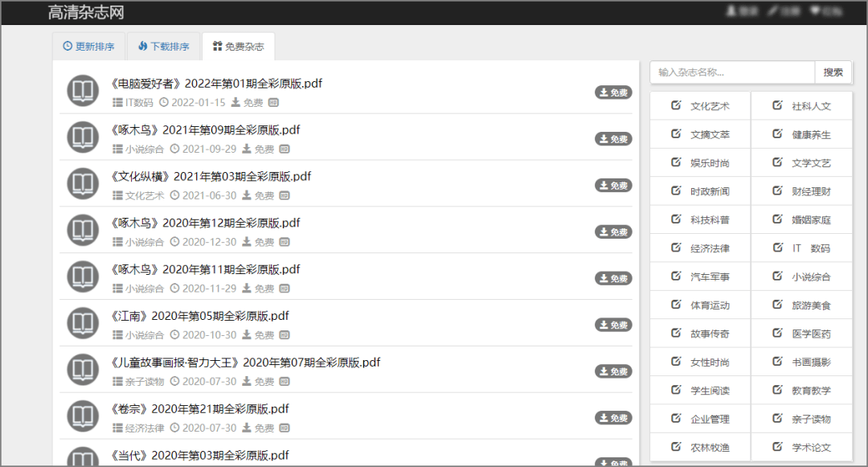The height and width of the screenshot is (467, 868).
Task: Click the 免费 download badge for 《啄木鸟》 2021年第09期
Action: point(613,139)
